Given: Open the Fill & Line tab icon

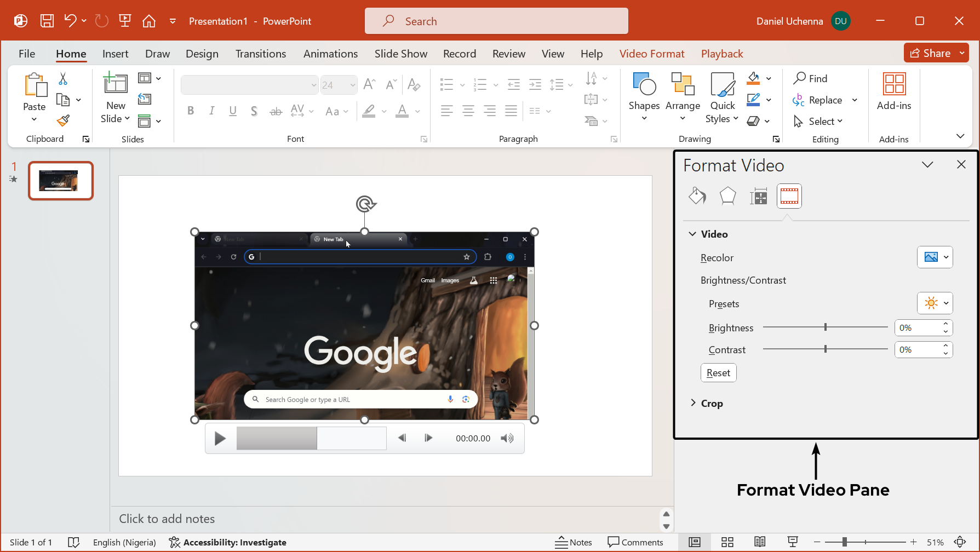Looking at the screenshot, I should pyautogui.click(x=697, y=196).
